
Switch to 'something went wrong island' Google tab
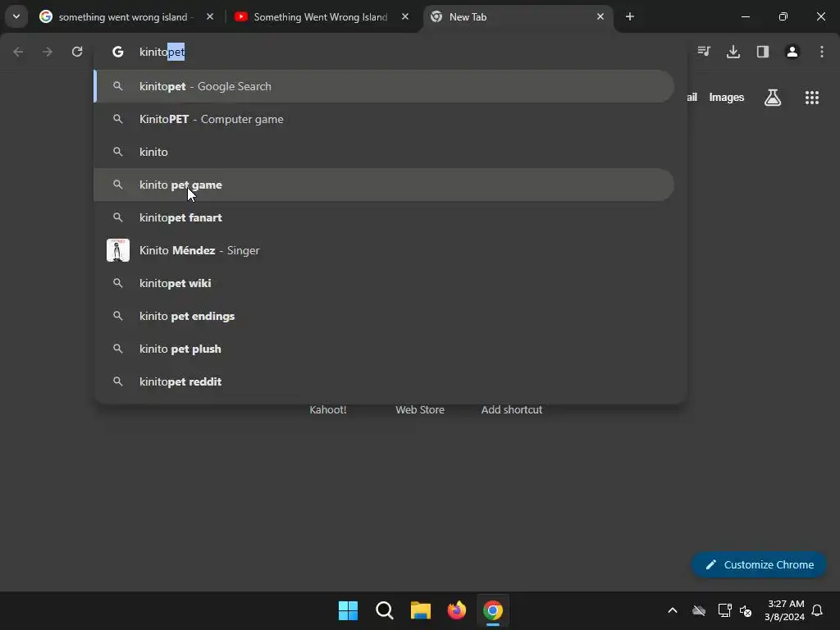tap(127, 16)
